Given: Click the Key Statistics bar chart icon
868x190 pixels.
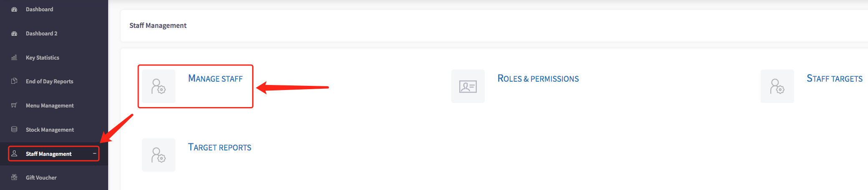Looking at the screenshot, I should (x=14, y=57).
